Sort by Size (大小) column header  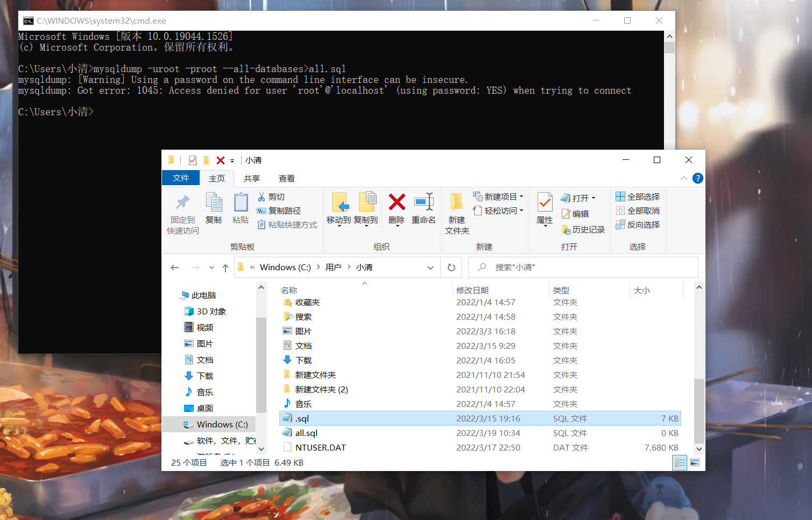(x=642, y=291)
